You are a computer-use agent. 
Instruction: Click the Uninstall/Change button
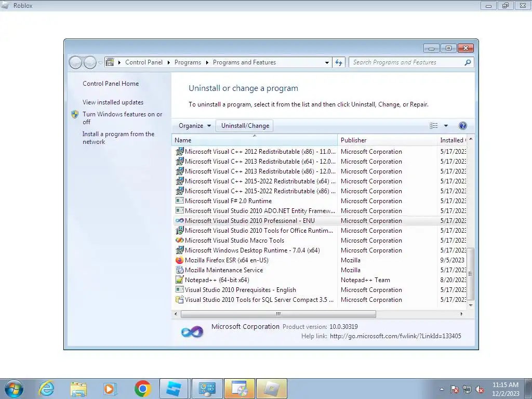[x=245, y=126]
